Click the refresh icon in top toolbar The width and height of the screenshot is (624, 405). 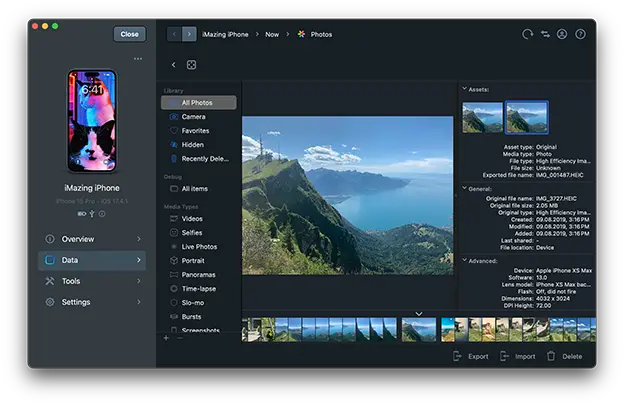tap(527, 34)
